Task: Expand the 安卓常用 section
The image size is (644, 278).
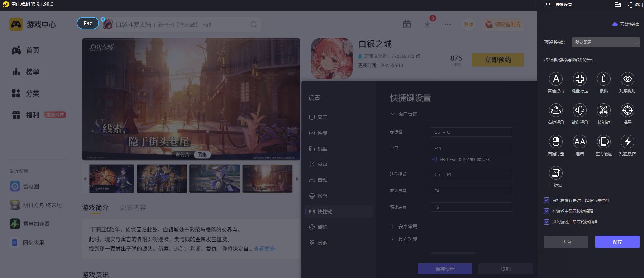Action: (x=393, y=226)
